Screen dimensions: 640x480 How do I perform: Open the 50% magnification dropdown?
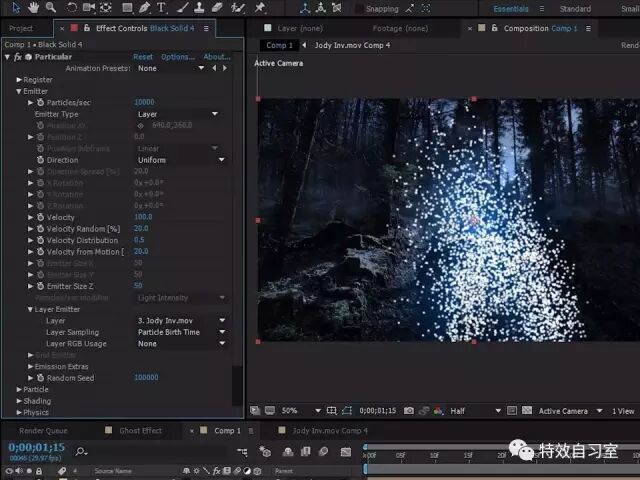[301, 411]
